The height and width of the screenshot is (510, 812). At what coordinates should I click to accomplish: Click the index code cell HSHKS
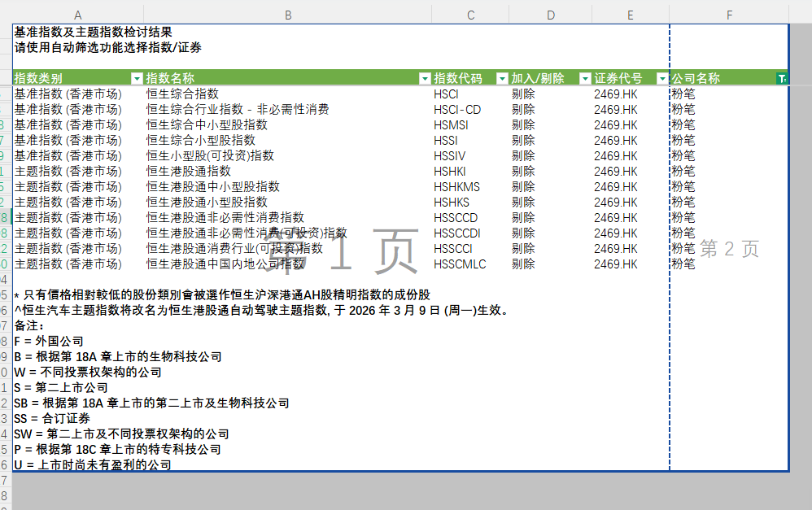[451, 203]
